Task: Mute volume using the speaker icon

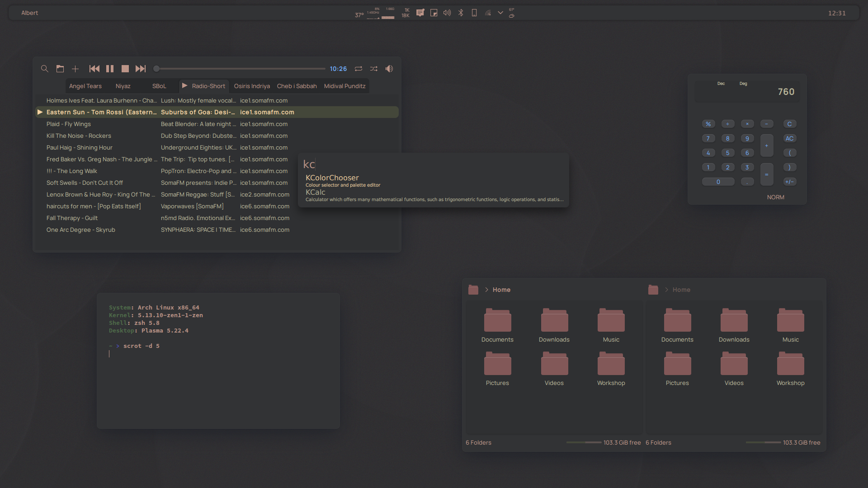Action: pyautogui.click(x=389, y=69)
